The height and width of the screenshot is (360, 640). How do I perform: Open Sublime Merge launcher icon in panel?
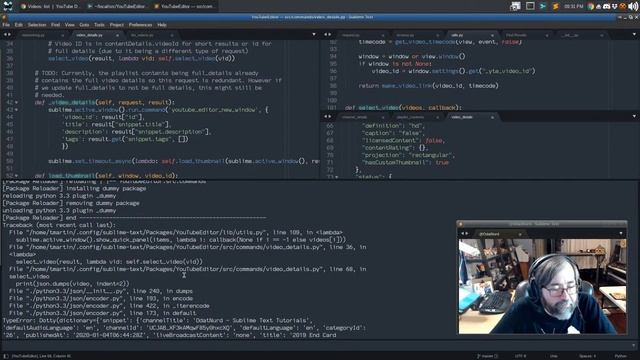pos(542,6)
